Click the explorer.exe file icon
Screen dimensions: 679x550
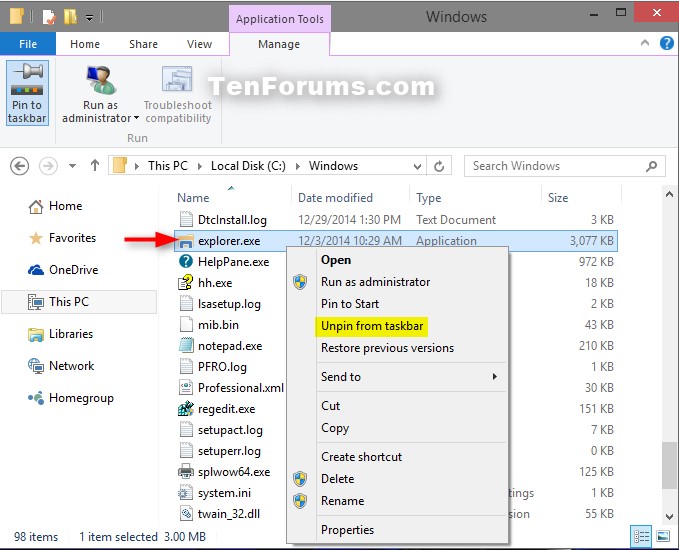tap(186, 241)
